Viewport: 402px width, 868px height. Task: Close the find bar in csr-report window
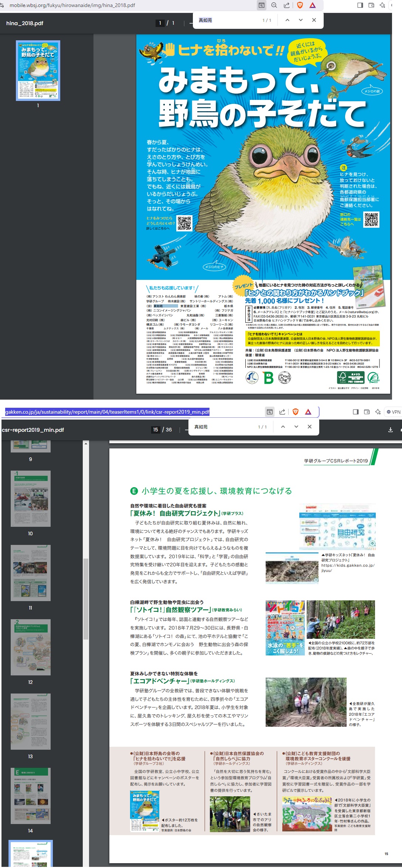pos(310,427)
